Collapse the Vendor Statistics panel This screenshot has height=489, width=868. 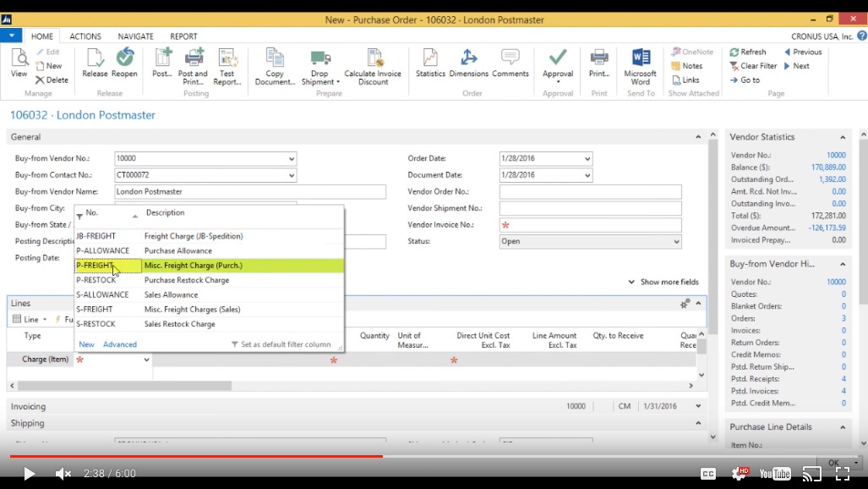pyautogui.click(x=843, y=137)
